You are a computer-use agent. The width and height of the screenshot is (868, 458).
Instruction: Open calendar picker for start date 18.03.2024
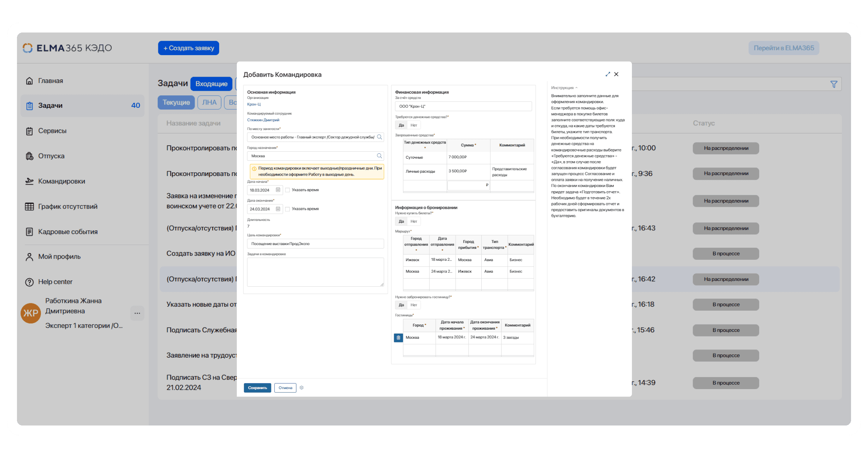click(x=278, y=190)
